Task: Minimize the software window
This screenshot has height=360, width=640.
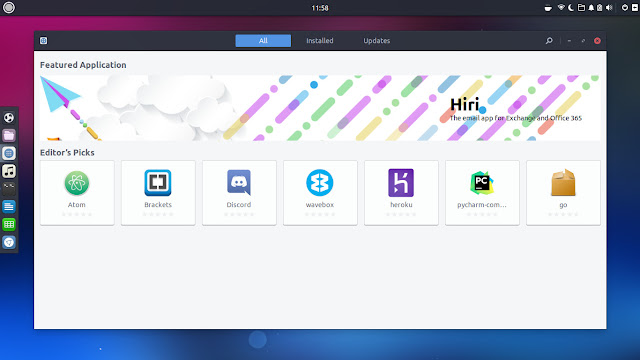Action: (x=569, y=41)
